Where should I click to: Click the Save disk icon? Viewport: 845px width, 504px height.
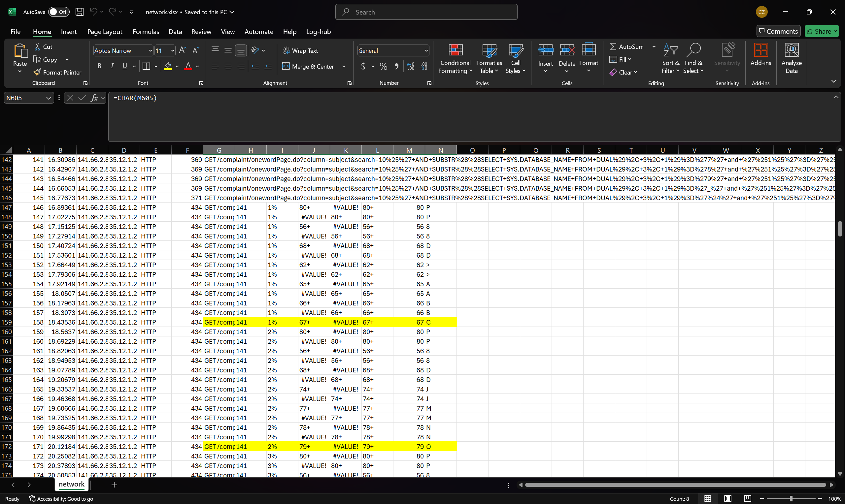tap(80, 12)
